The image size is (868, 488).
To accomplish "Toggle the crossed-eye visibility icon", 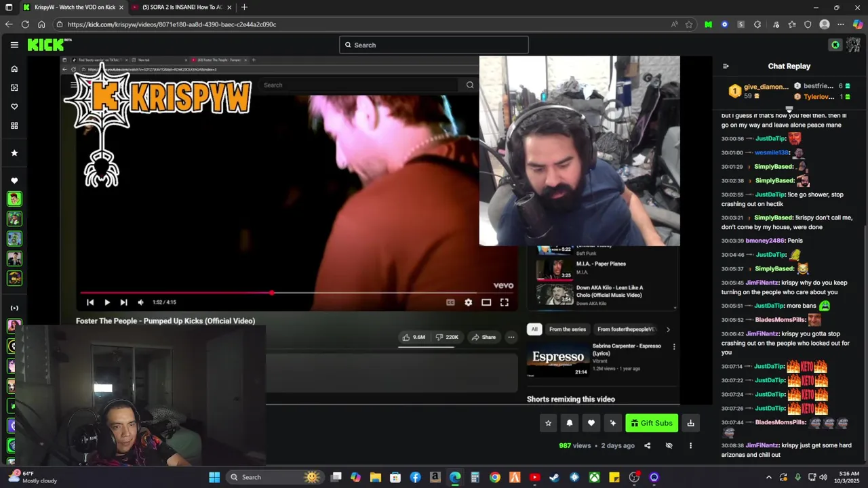I will [x=669, y=445].
